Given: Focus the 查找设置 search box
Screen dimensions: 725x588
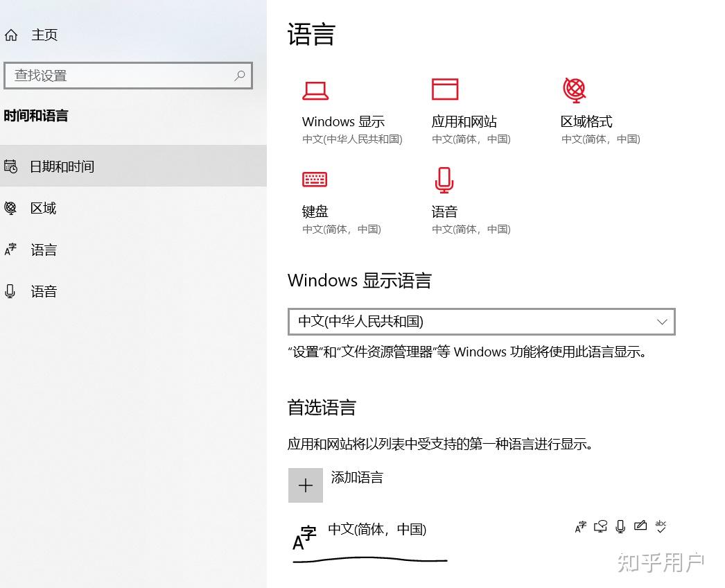Looking at the screenshot, I should pyautogui.click(x=128, y=76).
